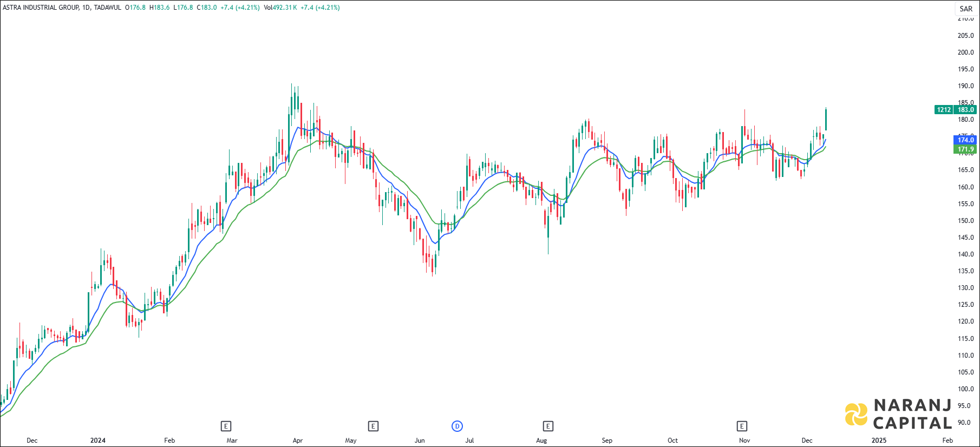Click the 2024 label on time axis
980x447 pixels.
click(98, 440)
